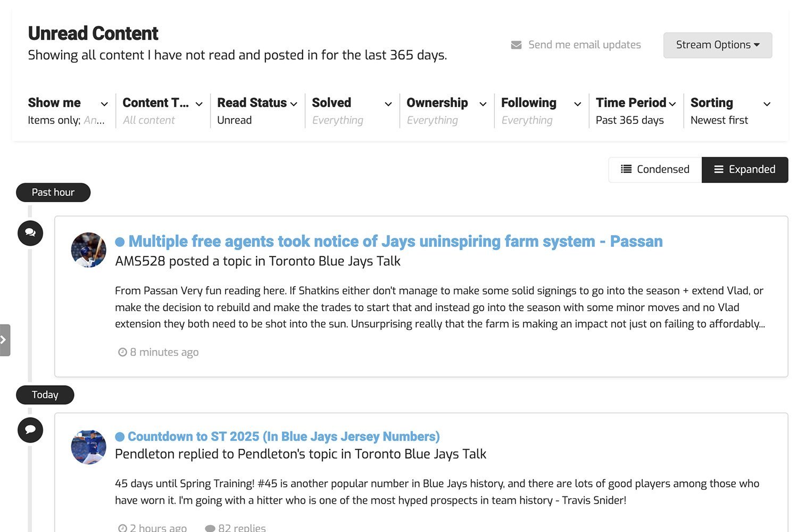Click the envelope icon for email updates
This screenshot has height=532, width=798.
(516, 45)
